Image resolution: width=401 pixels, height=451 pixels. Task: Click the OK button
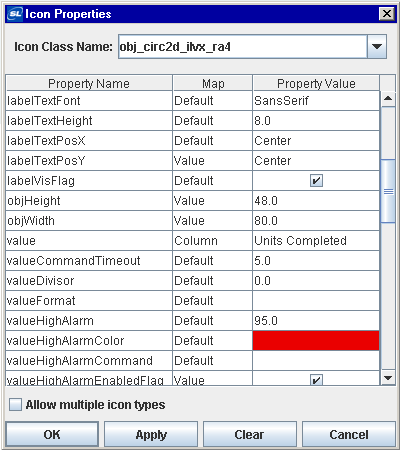(52, 434)
